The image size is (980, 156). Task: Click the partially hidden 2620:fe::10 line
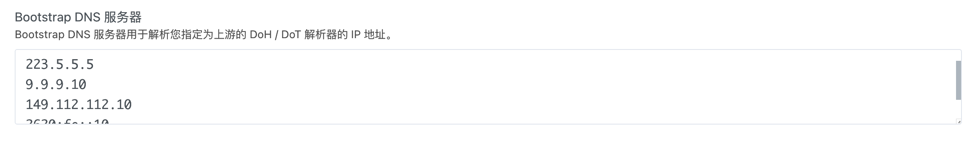[x=67, y=121]
